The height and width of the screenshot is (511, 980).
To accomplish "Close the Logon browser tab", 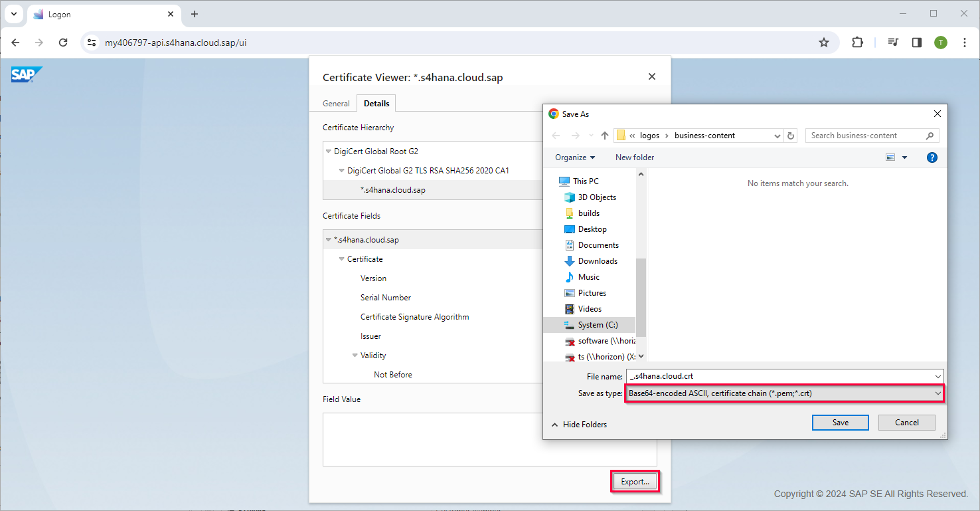I will point(171,14).
